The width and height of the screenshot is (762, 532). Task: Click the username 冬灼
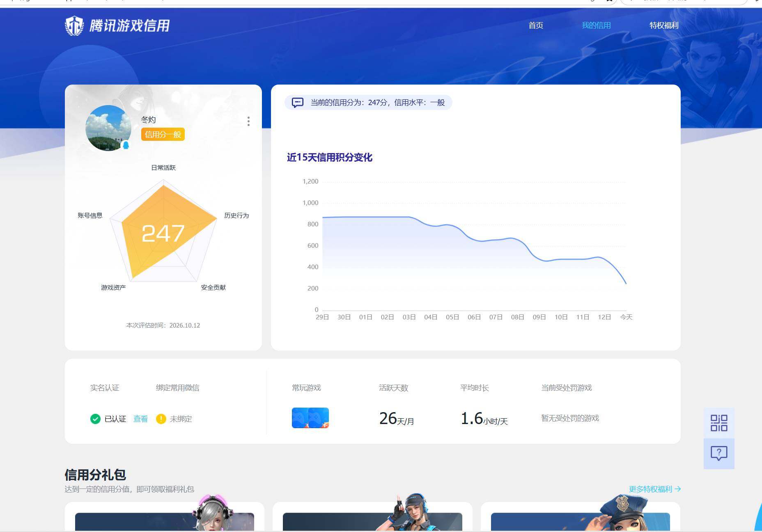[x=148, y=119]
